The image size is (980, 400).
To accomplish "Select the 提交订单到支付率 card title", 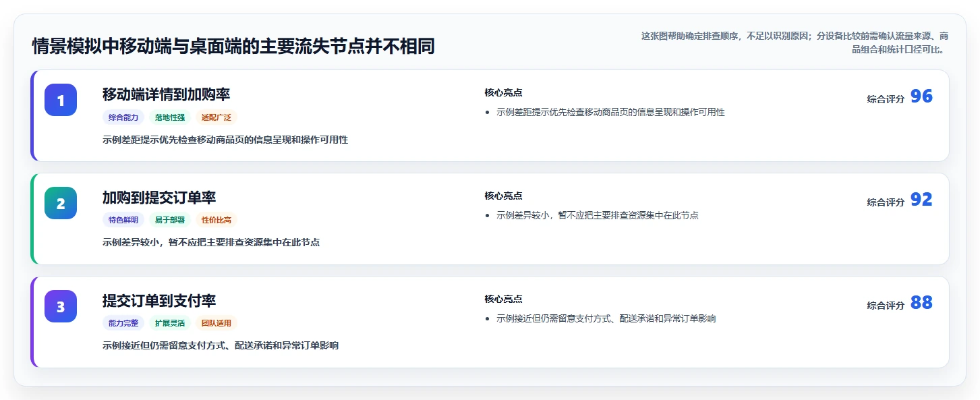I will [159, 300].
